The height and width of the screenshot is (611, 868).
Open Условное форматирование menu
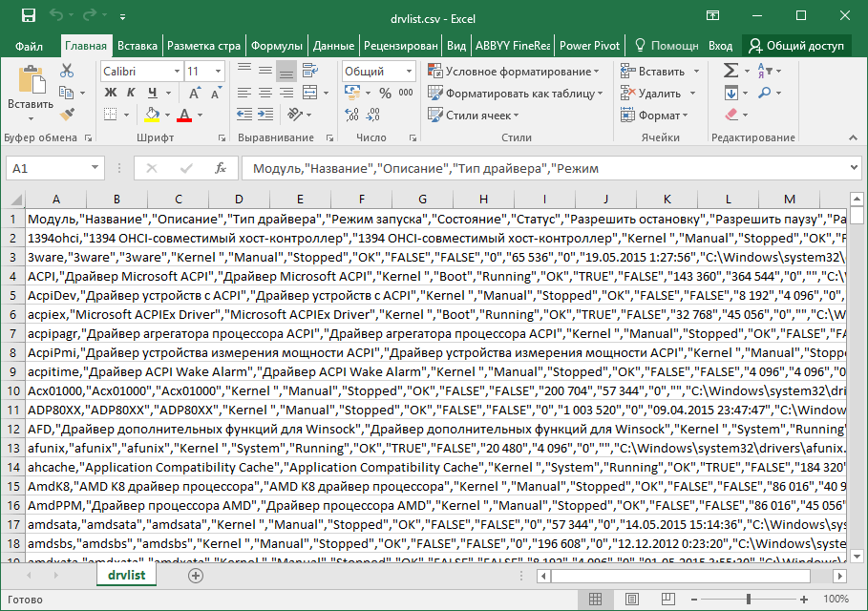[x=516, y=72]
